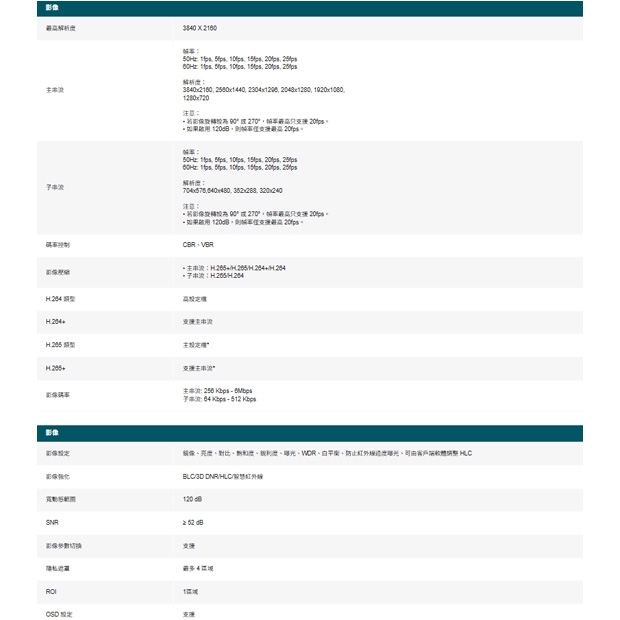The width and height of the screenshot is (620, 620).
Task: Select the CBR、VBR bitrate control value
Action: point(198,244)
